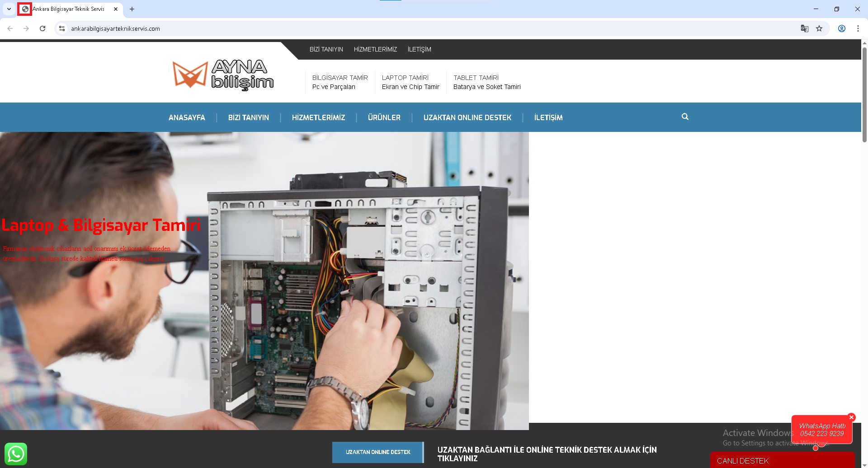Go to UZAKTAN ONLINE DESTEK menu item
The height and width of the screenshot is (468, 868).
[x=467, y=117]
